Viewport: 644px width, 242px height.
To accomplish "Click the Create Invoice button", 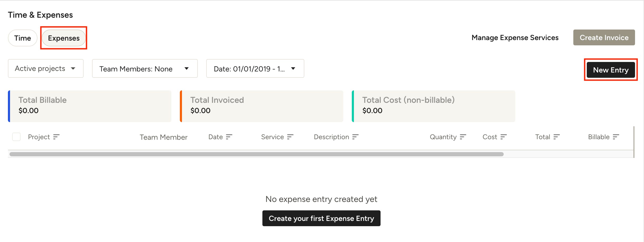I will point(604,37).
